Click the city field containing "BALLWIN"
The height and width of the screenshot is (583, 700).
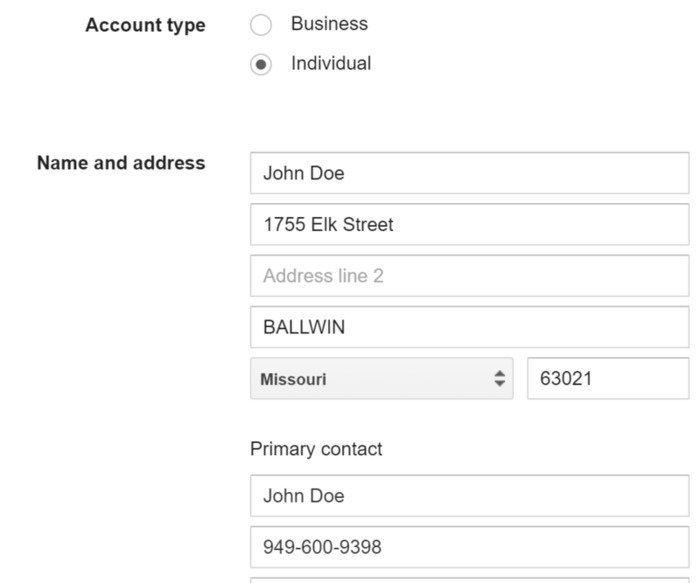pyautogui.click(x=469, y=328)
